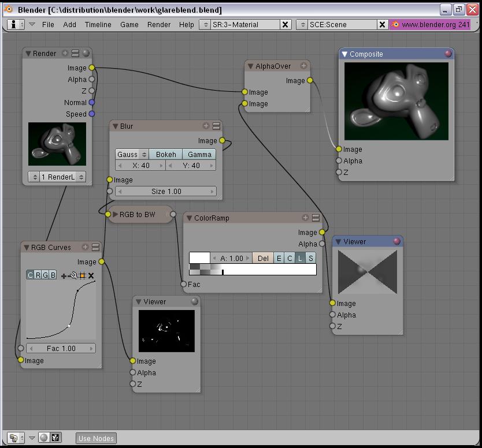Image resolution: width=482 pixels, height=448 pixels.
Task: Collapse the Blur node triangle
Action: tap(115, 126)
